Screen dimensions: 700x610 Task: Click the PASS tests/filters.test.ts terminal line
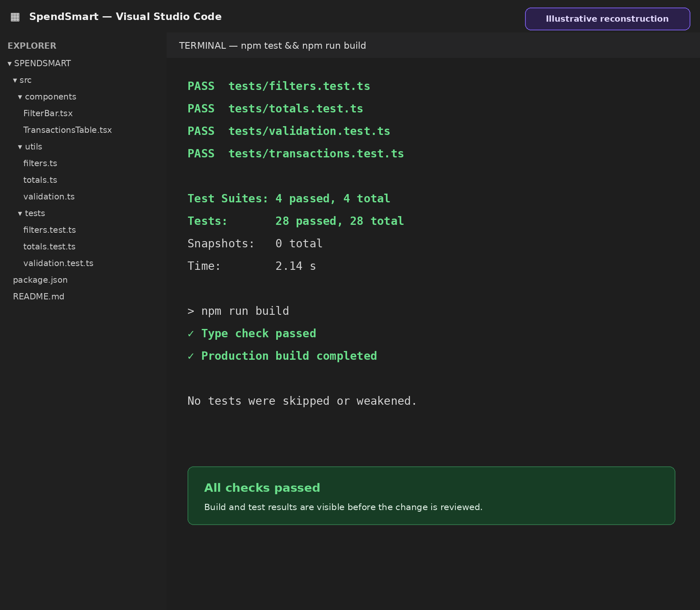tap(279, 86)
